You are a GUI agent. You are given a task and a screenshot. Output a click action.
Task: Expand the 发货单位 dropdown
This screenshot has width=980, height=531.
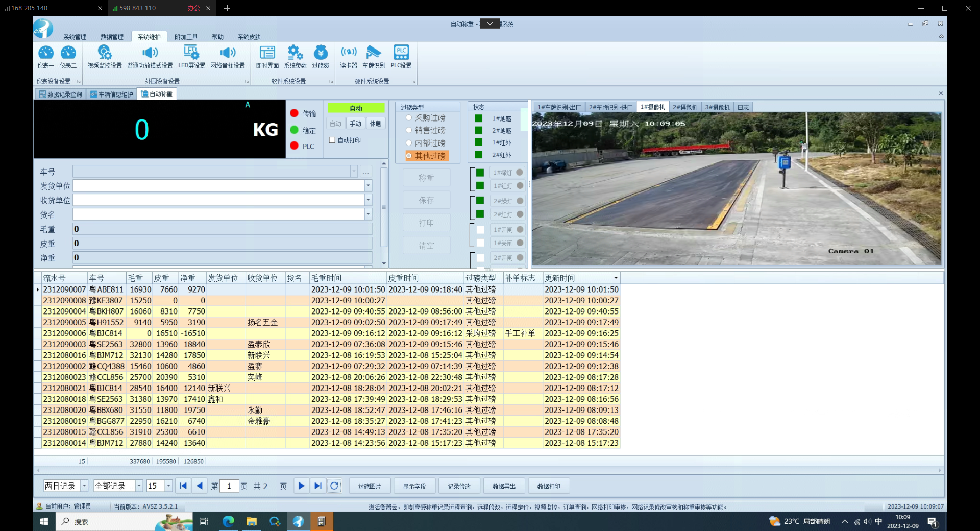click(368, 186)
